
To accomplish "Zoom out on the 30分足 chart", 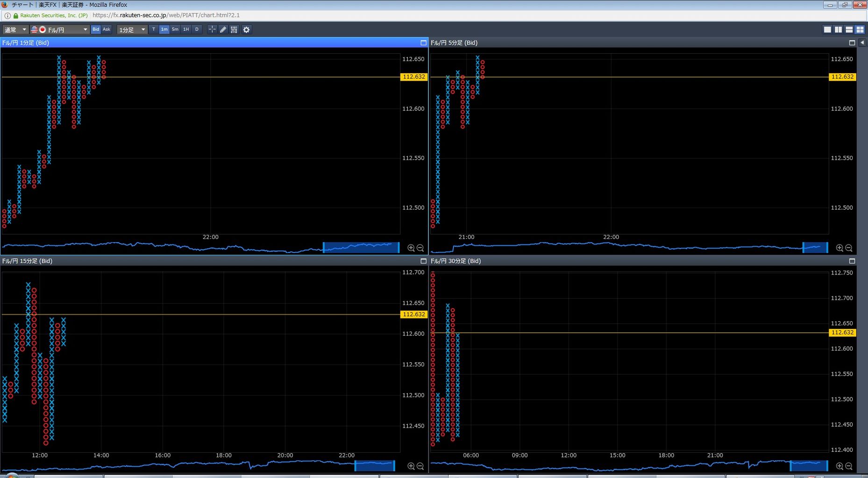I will pyautogui.click(x=848, y=466).
